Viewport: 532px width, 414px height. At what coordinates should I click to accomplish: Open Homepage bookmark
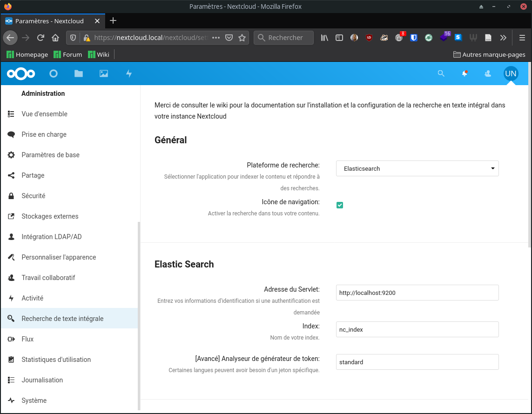(27, 54)
